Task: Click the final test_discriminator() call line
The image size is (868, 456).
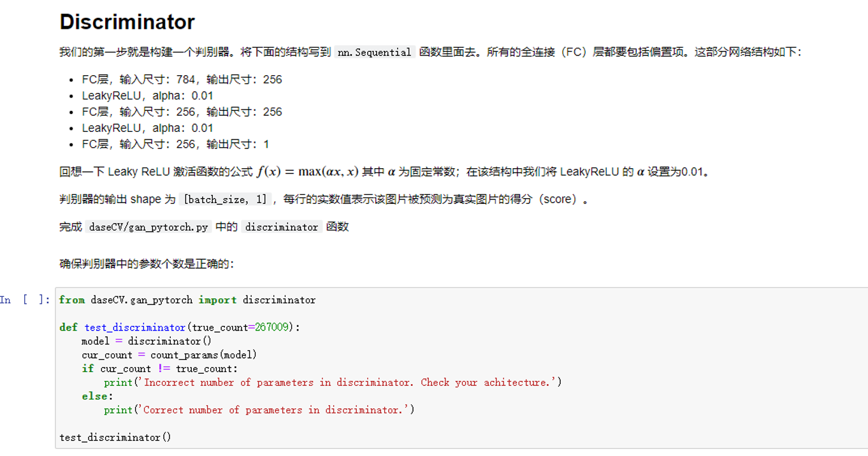Action: coord(115,438)
